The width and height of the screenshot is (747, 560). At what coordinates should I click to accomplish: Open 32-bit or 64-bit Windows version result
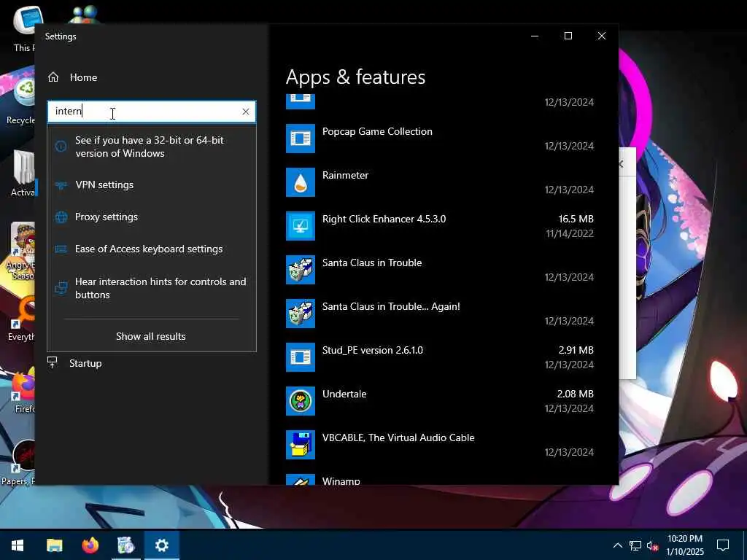tap(152, 147)
